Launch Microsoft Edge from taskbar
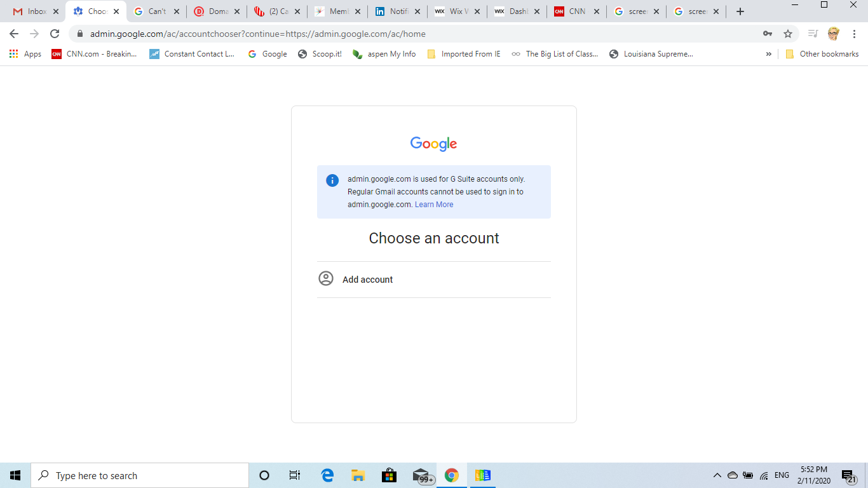This screenshot has width=868, height=488. click(327, 475)
